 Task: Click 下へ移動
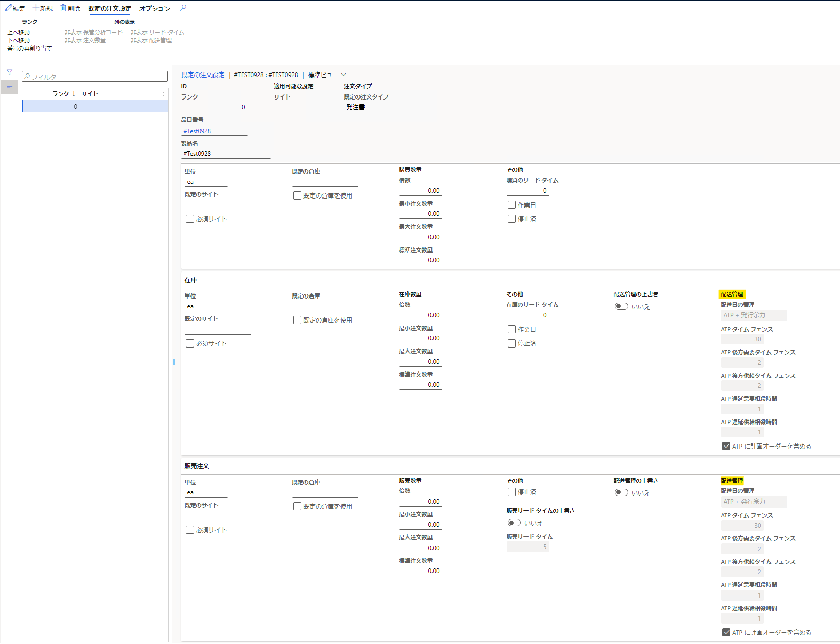(18, 40)
